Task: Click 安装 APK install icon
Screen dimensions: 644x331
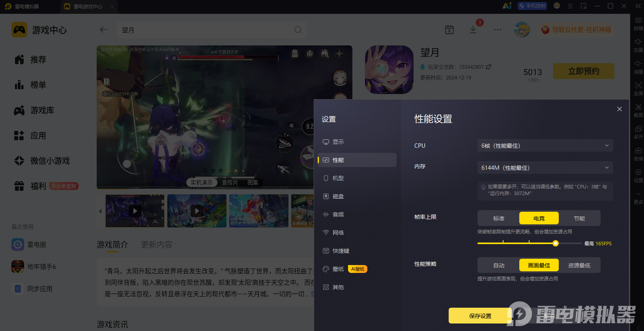Action: coord(638,154)
